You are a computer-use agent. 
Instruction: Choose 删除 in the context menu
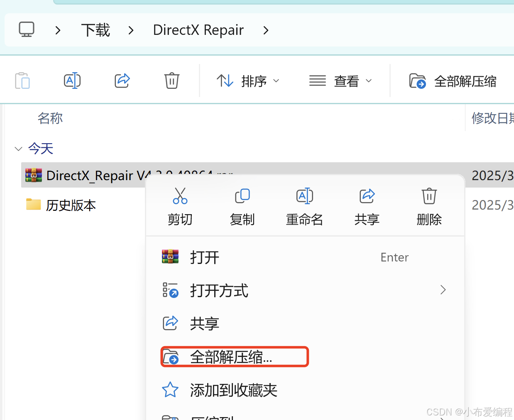pos(429,206)
